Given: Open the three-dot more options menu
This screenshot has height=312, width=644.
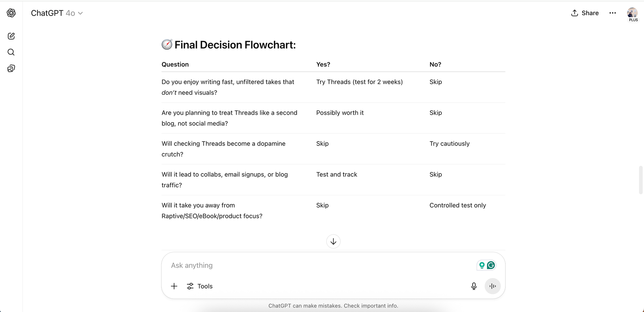Looking at the screenshot, I should coord(613,13).
